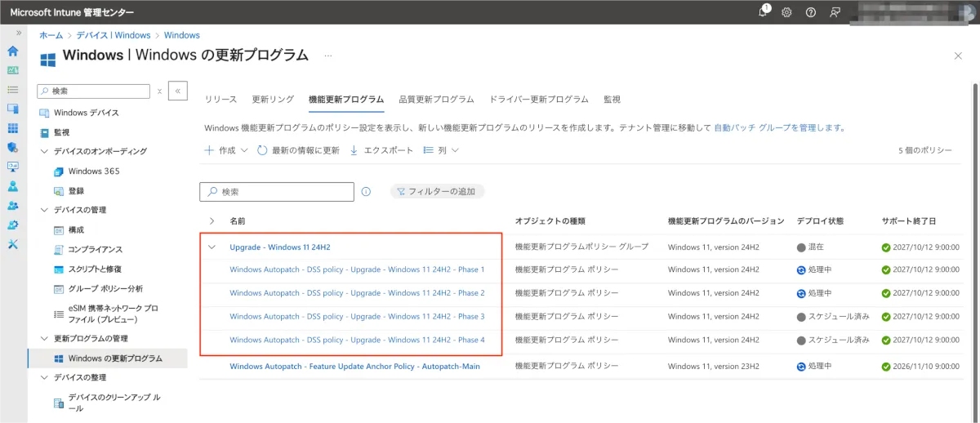Open the settings gear in header
The height and width of the screenshot is (423, 980).
(x=786, y=12)
